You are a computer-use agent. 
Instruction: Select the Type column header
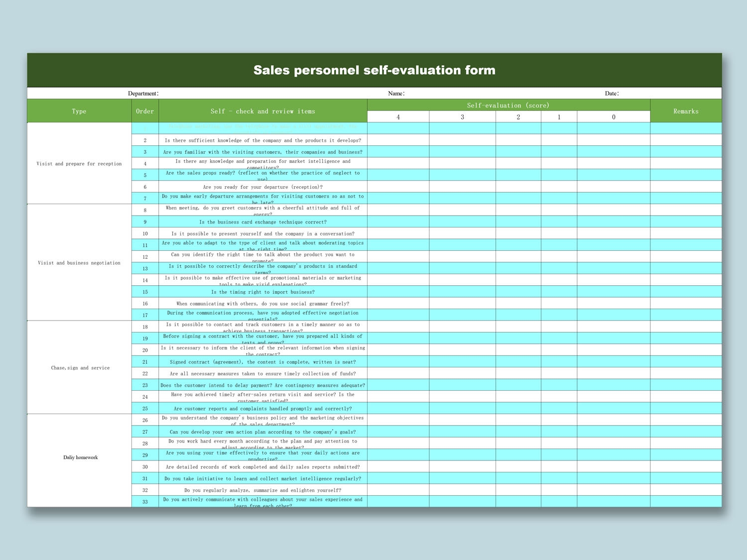(x=79, y=111)
